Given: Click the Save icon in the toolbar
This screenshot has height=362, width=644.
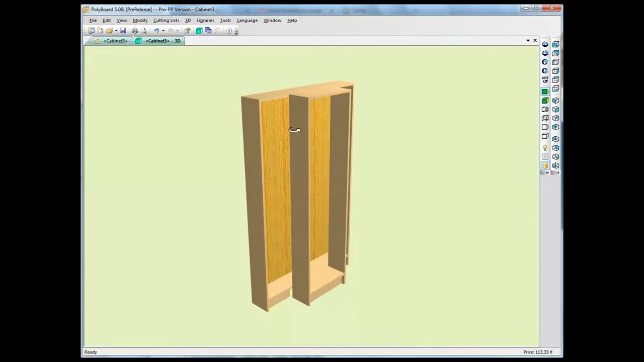Looking at the screenshot, I should (x=123, y=31).
